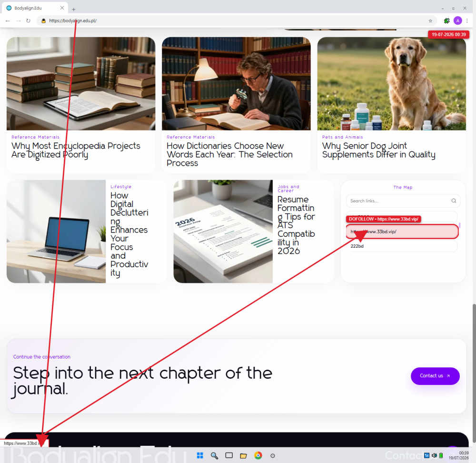476x463 pixels.
Task: Click the address bar URL
Action: point(73,20)
